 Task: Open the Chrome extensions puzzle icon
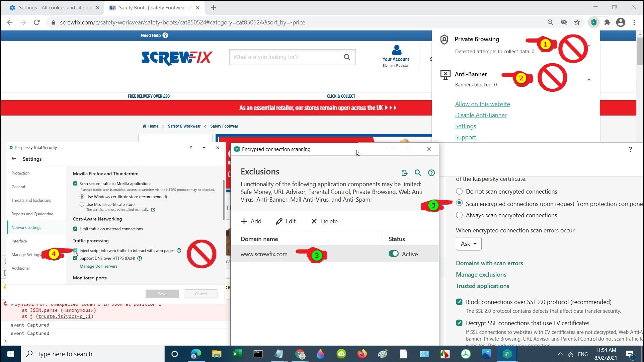tap(607, 22)
